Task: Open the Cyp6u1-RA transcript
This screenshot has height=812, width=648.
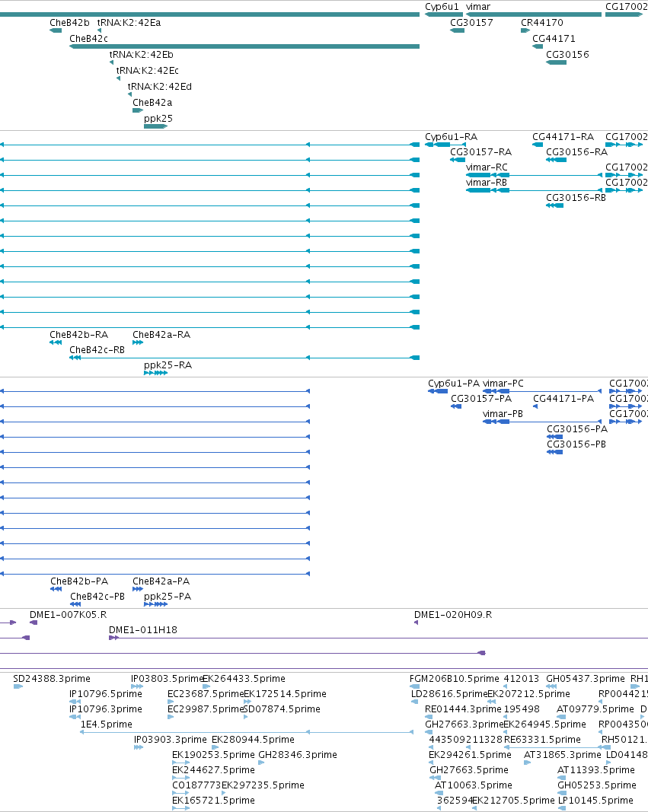Action: (x=445, y=145)
